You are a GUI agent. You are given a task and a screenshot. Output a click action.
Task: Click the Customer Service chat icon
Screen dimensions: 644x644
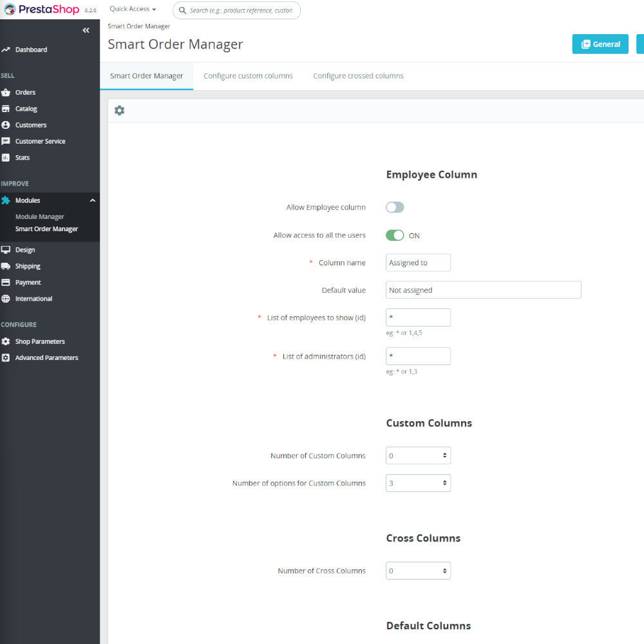(x=6, y=141)
